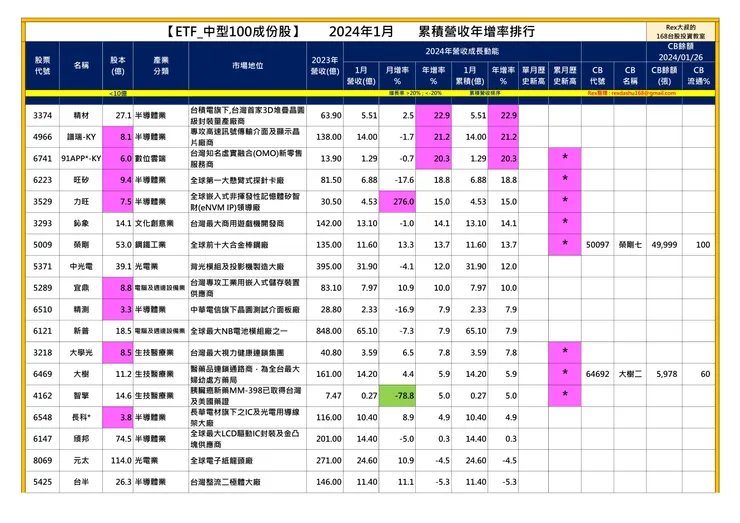The height and width of the screenshot is (523, 740).
Task: Click the pink monthly growth cell 276.0
Action: pos(397,202)
